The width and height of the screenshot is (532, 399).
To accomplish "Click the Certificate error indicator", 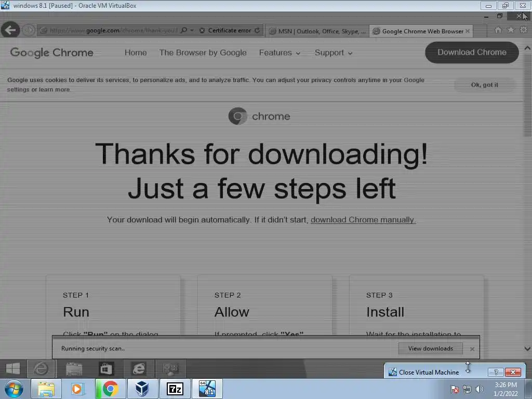I will pos(225,30).
